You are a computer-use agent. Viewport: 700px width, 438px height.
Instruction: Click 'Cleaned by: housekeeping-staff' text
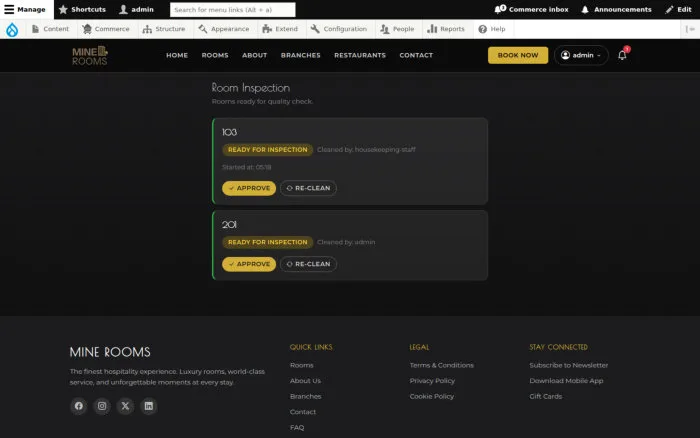pyautogui.click(x=366, y=150)
